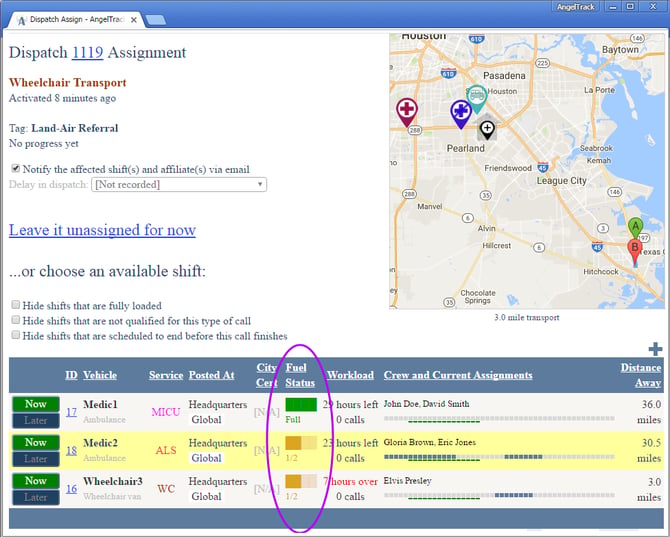The width and height of the screenshot is (670, 537).
Task: Click Land-Air Referral tag text
Action: (x=75, y=128)
